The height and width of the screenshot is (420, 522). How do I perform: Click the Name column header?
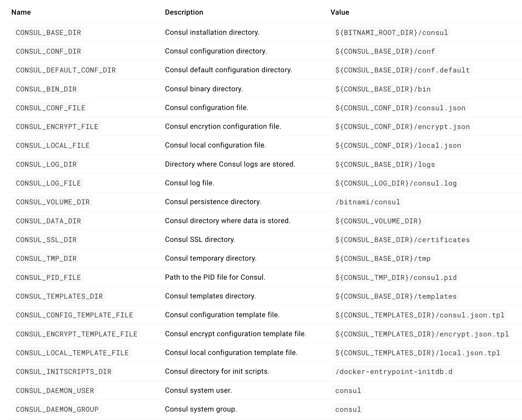coord(21,12)
